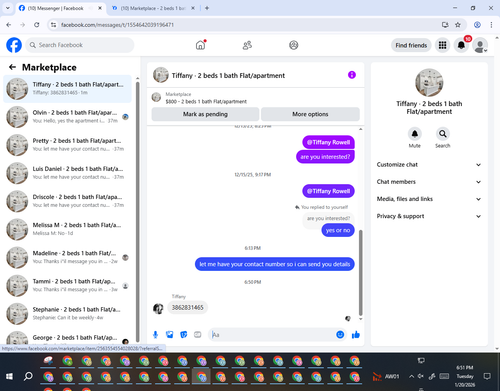This screenshot has height=391, width=500.
Task: Reload the browser page
Action: click(37, 25)
